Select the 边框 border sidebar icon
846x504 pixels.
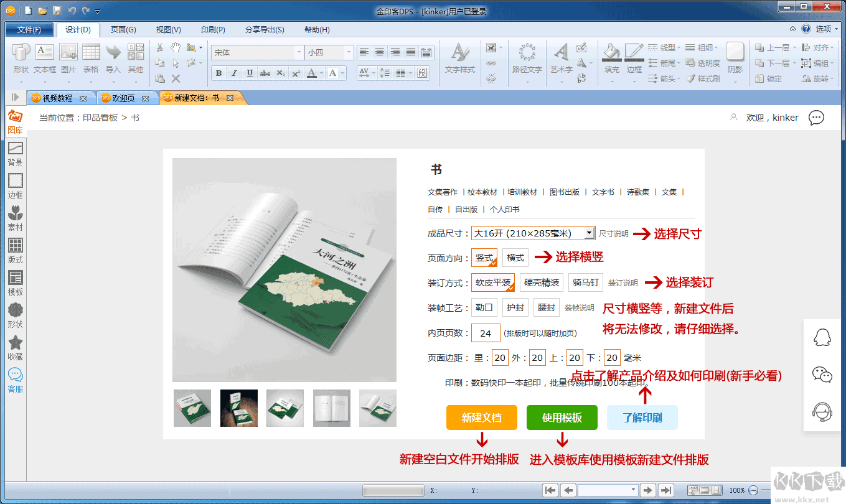point(15,185)
